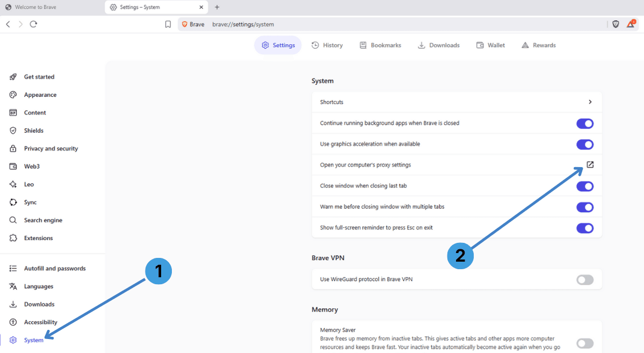644x353 pixels.
Task: Turn on Memory Saver toggle
Action: coord(585,343)
